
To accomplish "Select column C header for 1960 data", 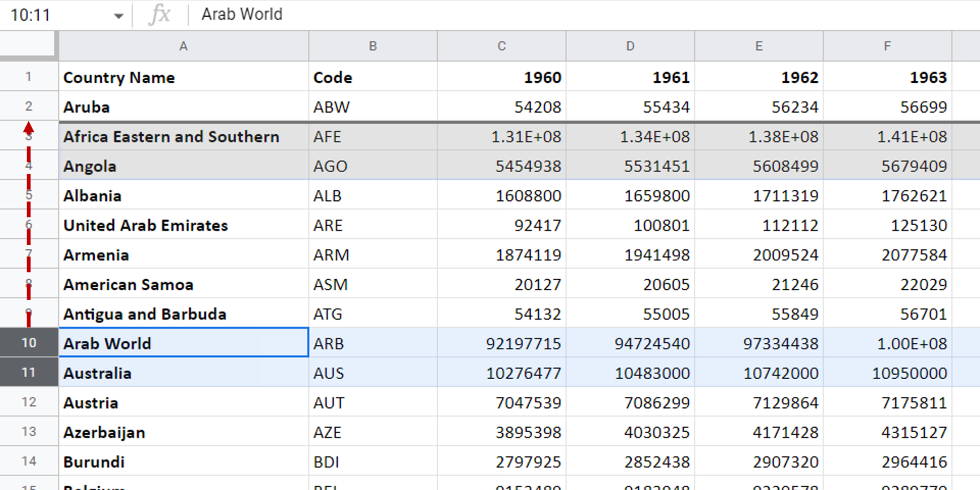I will tap(501, 46).
